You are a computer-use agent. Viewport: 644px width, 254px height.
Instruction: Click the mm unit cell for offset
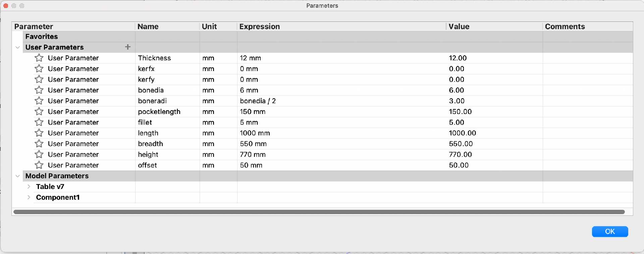(x=218, y=165)
